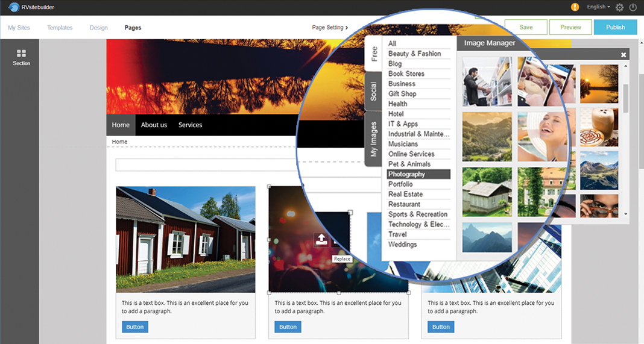Click the orange warning alert icon
The height and width of the screenshot is (344, 644).
click(575, 7)
